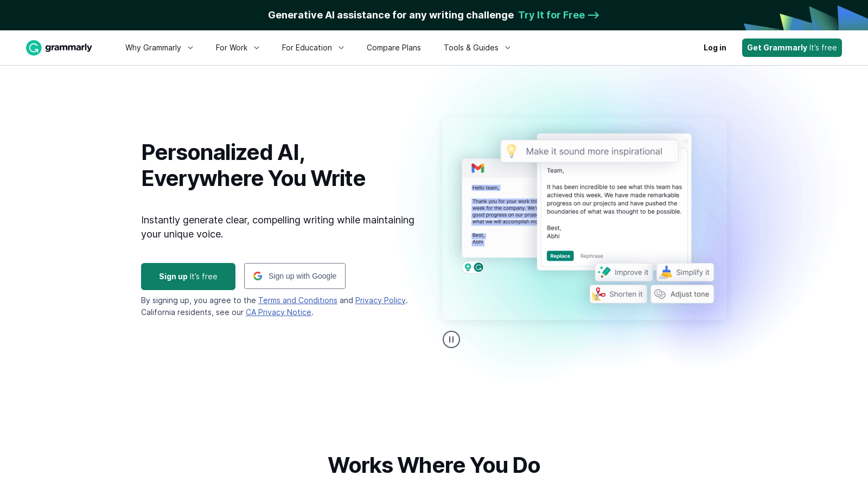Click the lightbulb prompt icon
This screenshot has width=868, height=488.
click(512, 151)
